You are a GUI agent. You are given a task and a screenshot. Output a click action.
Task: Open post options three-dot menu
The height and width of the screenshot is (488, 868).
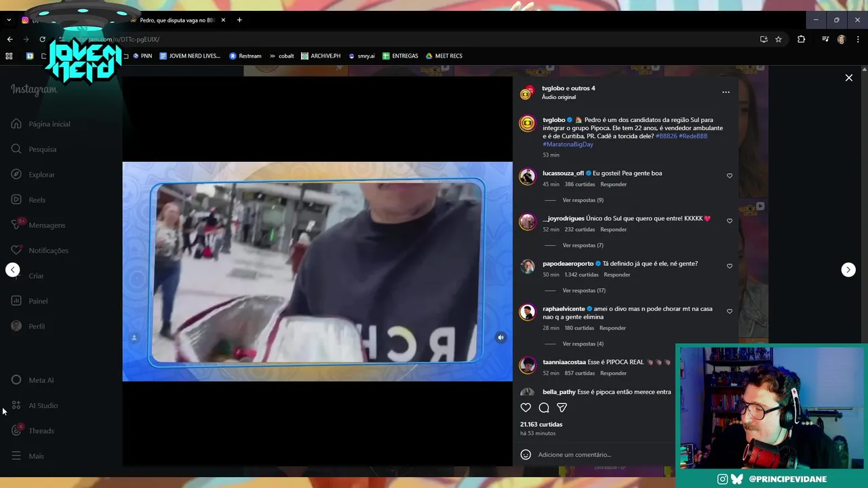tap(726, 92)
